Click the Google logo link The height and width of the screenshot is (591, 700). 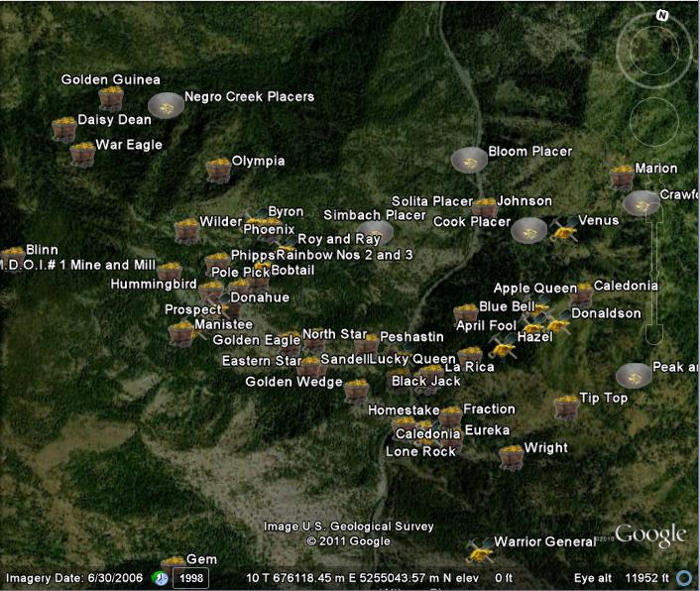[650, 534]
